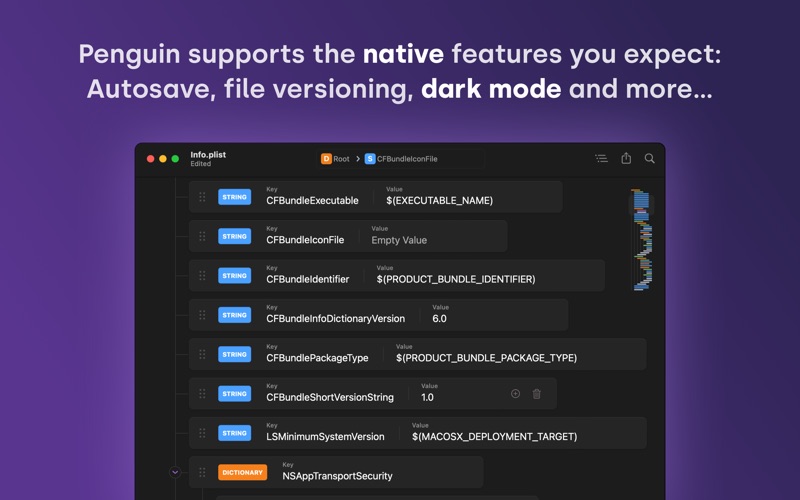Open the type badge of CFBundleExecutable
This screenshot has width=800, height=500.
click(x=234, y=197)
